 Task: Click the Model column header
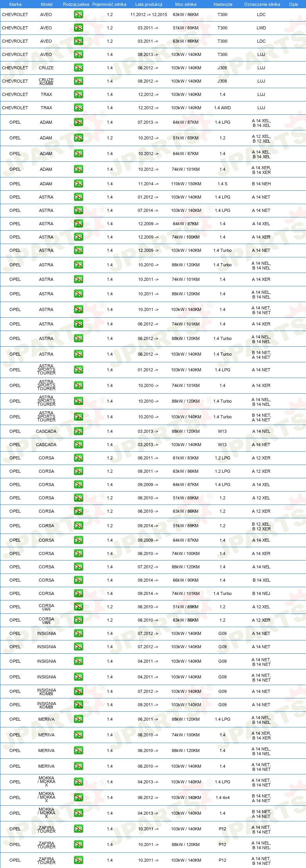(47, 4)
